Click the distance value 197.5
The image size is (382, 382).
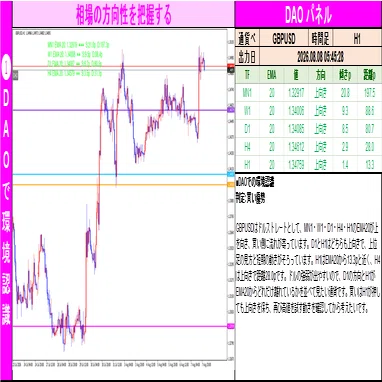369,93
